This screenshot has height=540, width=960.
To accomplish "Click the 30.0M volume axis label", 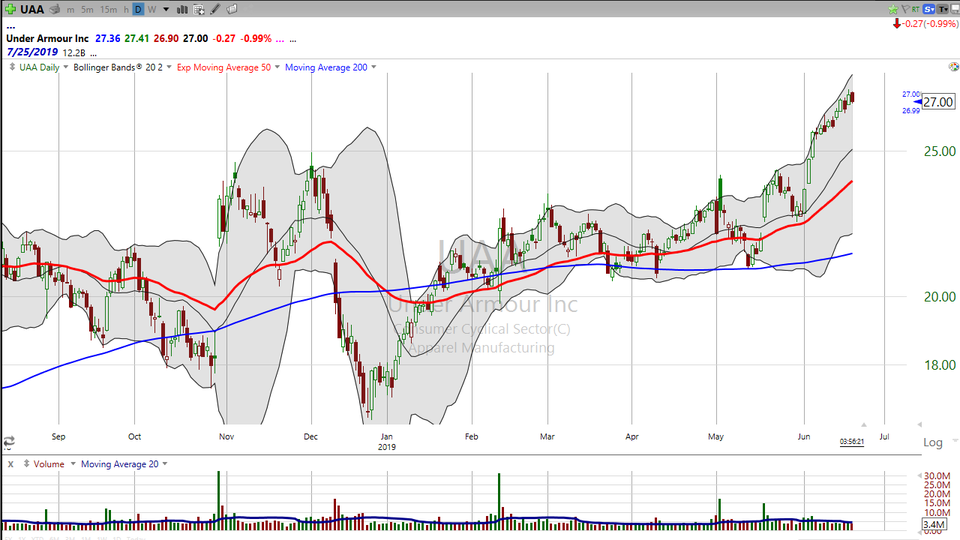I will (x=937, y=476).
